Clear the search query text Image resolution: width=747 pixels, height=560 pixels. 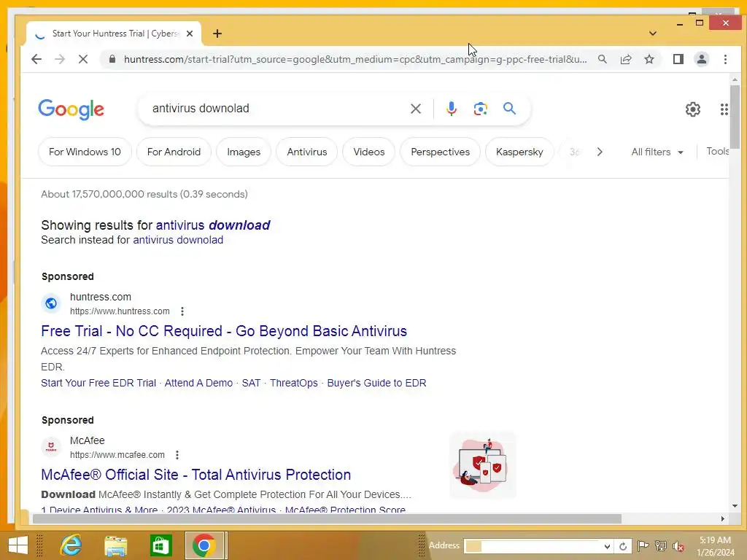click(x=415, y=109)
